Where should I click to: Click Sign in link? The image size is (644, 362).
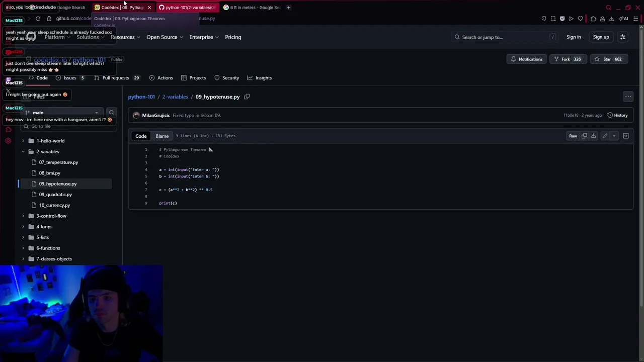574,37
